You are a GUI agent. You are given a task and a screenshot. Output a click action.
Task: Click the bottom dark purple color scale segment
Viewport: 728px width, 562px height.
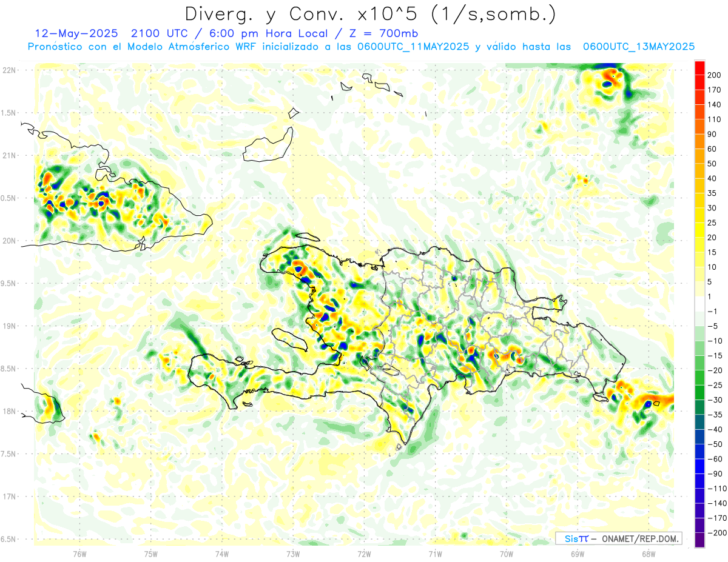tap(699, 540)
